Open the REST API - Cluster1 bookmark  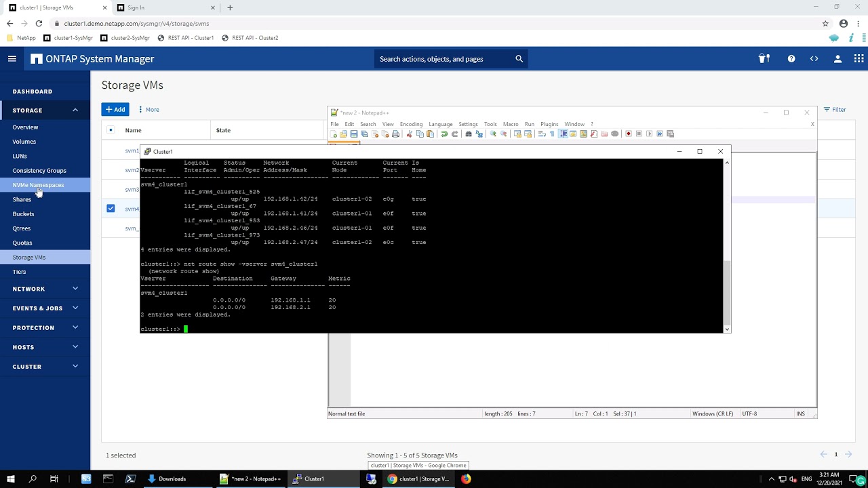coord(186,38)
